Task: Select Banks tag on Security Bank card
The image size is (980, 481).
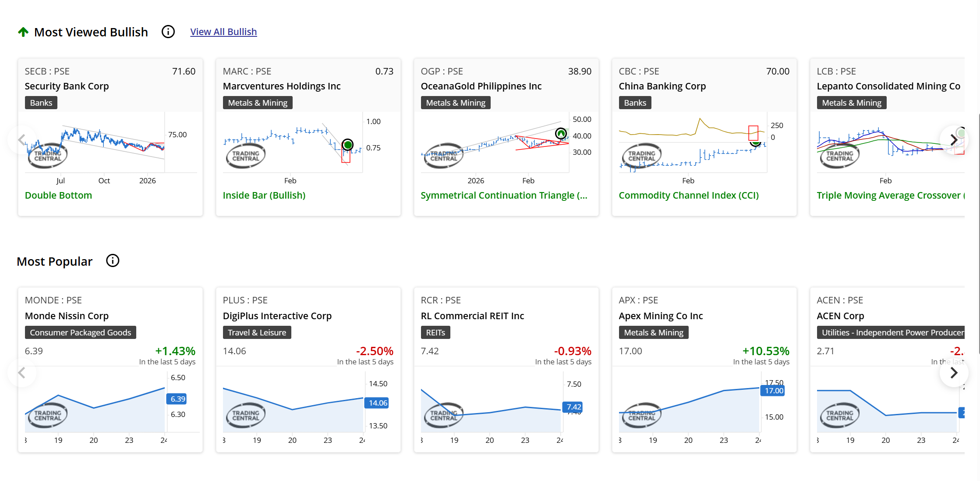Action: point(41,103)
